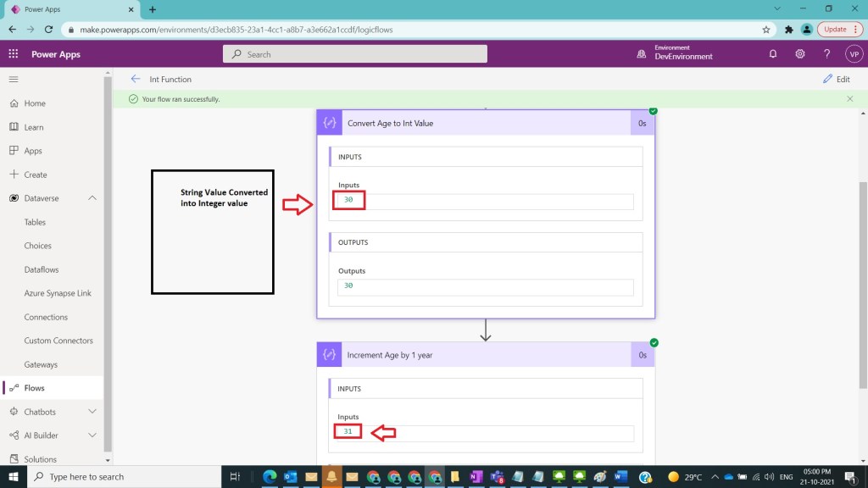868x488 pixels.
Task: Collapse the Dataverse section
Action: pos(92,198)
